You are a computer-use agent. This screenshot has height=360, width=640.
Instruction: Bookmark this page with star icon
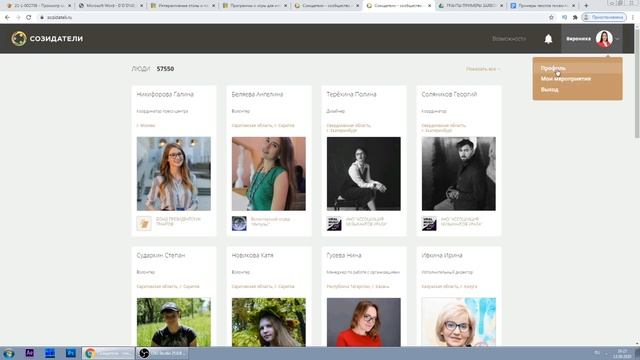(x=551, y=18)
